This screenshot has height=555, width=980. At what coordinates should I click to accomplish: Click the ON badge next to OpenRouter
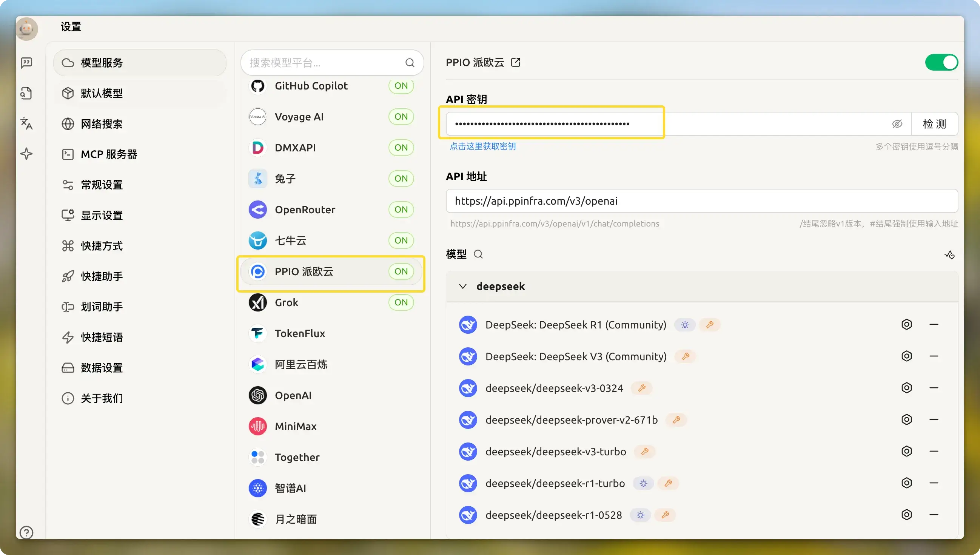pos(401,210)
